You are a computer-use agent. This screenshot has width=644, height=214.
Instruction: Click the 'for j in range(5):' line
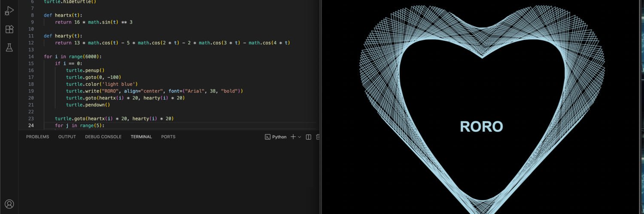(80, 126)
